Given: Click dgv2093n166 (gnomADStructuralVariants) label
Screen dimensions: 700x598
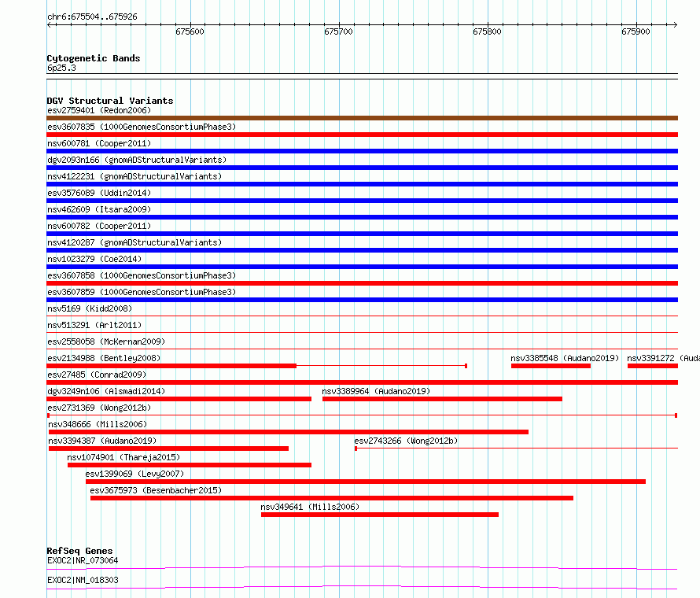Looking at the screenshot, I should click(x=137, y=160).
